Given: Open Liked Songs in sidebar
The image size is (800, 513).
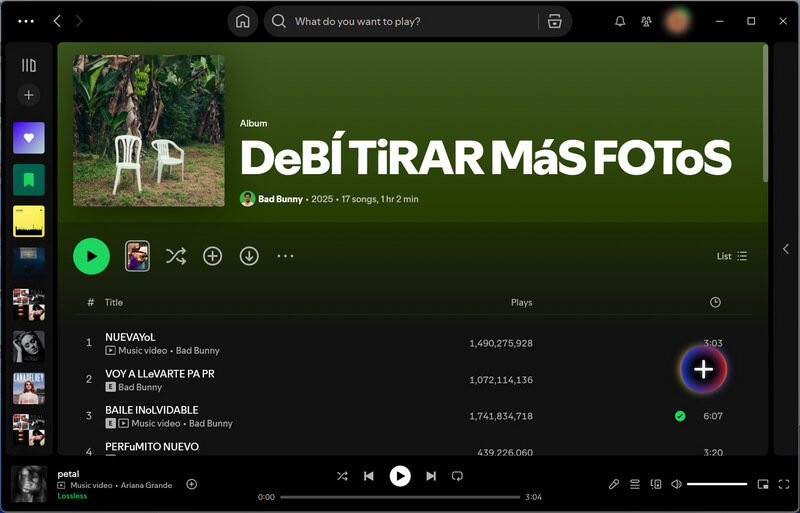Looking at the screenshot, I should [x=29, y=138].
